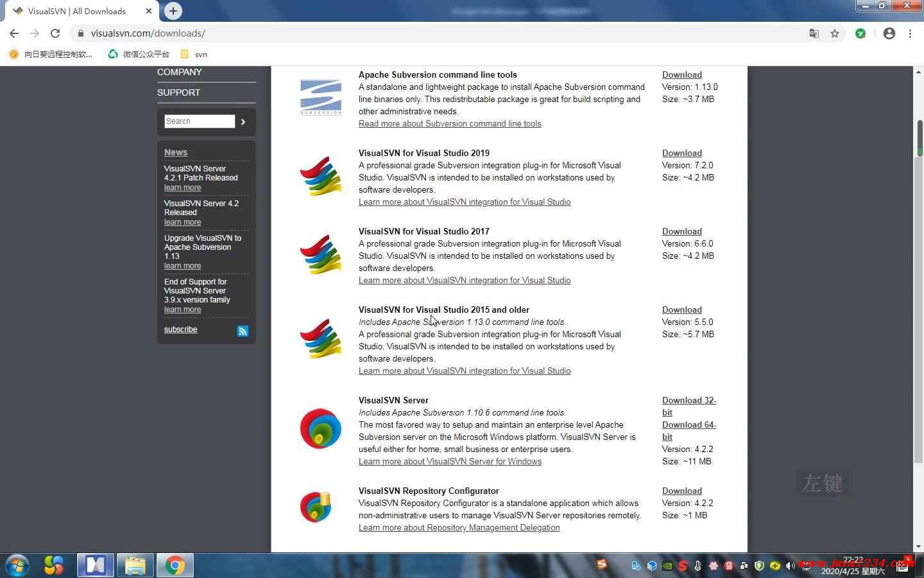Click the NVIDIA icon in system tray
The image size is (924, 578).
point(667,566)
